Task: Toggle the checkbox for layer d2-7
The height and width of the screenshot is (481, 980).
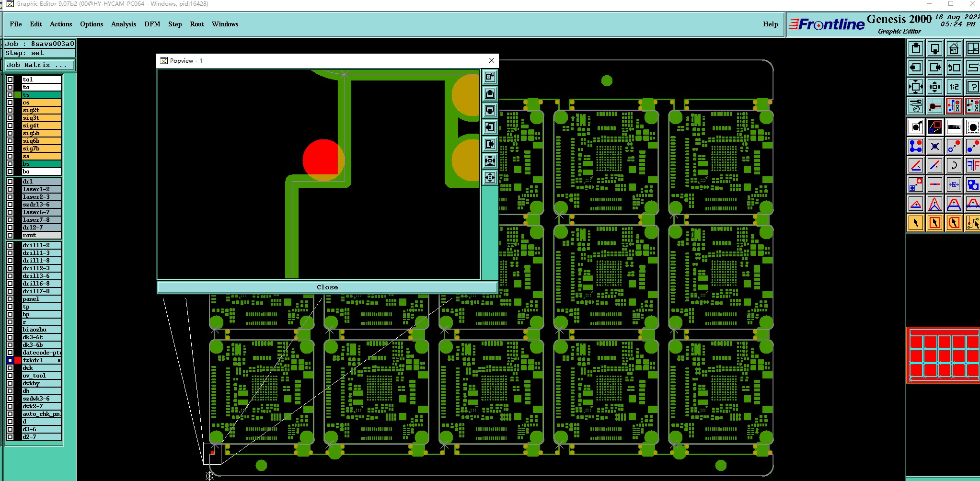Action: (x=10, y=437)
